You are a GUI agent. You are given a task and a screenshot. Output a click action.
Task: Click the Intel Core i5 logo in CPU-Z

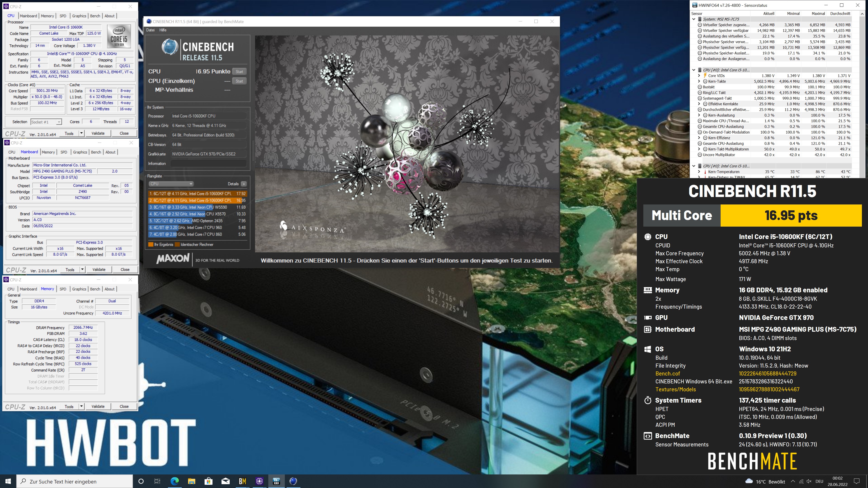(x=119, y=36)
